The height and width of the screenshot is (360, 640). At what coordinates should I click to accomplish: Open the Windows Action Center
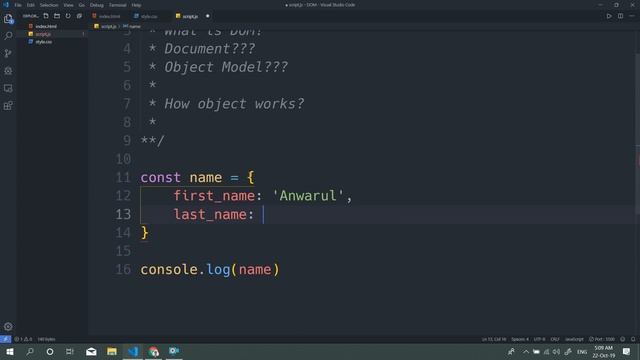(x=627, y=351)
